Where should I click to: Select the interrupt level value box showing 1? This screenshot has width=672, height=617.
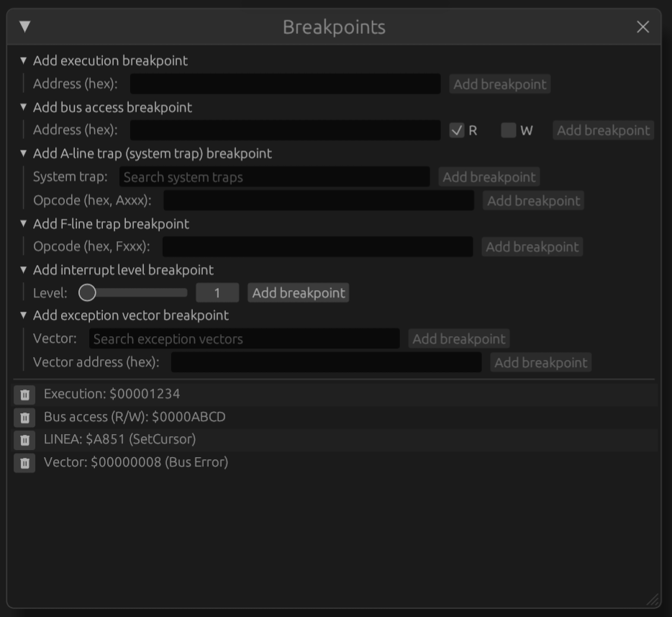point(217,292)
